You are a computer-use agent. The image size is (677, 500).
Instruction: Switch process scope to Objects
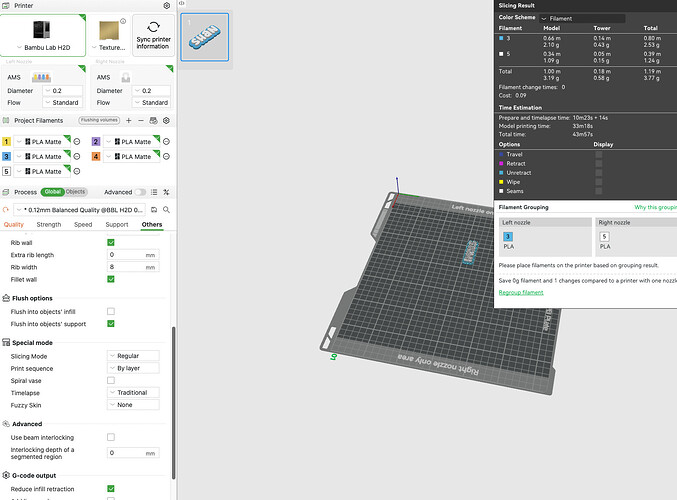(76, 192)
